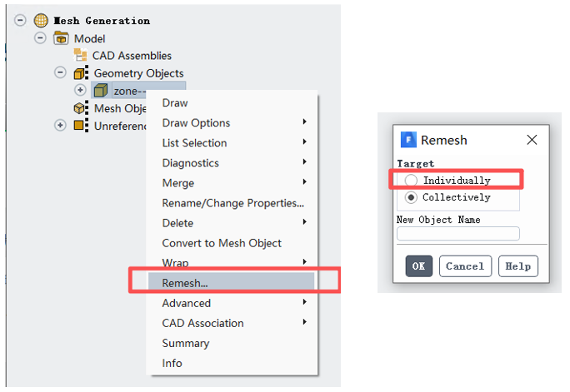The height and width of the screenshot is (392, 570).
Task: Click the Unreferenced orange square icon
Action: pos(81,125)
